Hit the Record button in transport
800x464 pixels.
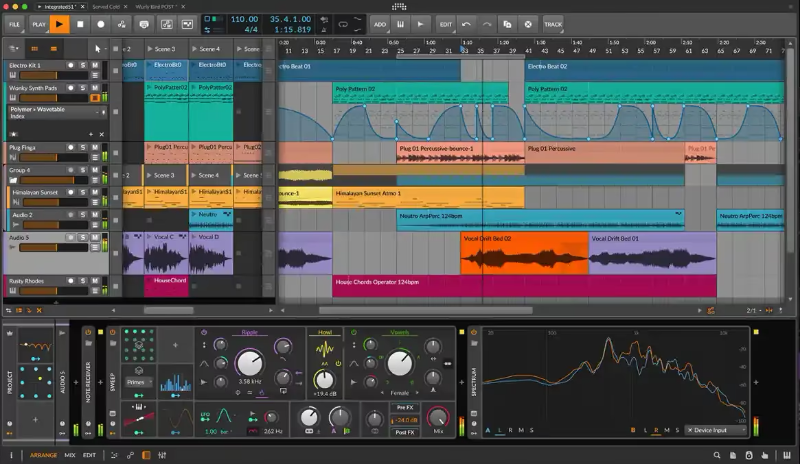click(x=101, y=24)
